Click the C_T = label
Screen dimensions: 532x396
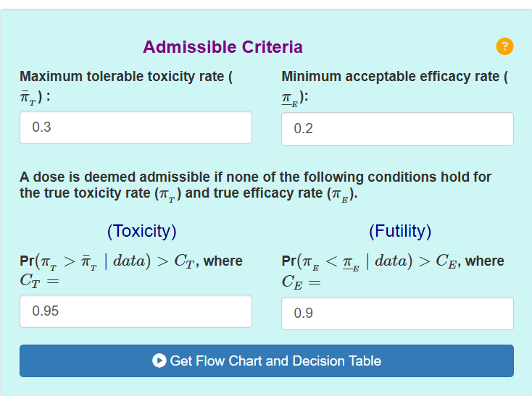39,281
